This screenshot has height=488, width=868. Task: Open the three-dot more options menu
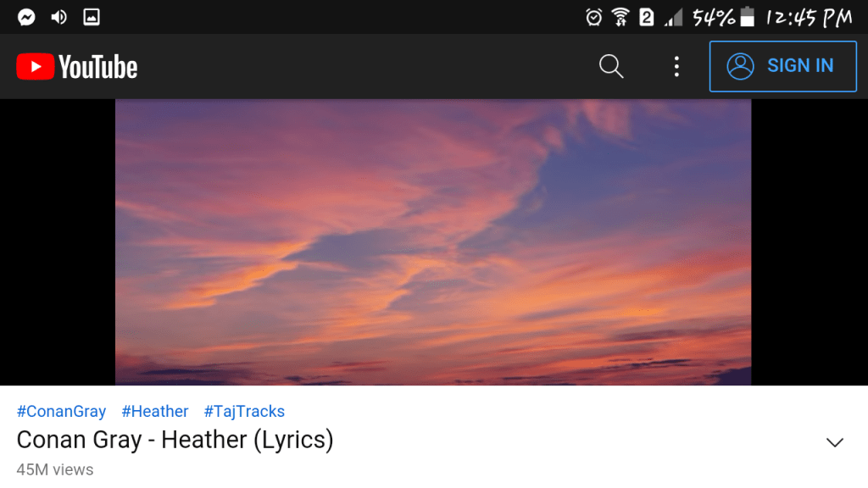(676, 66)
